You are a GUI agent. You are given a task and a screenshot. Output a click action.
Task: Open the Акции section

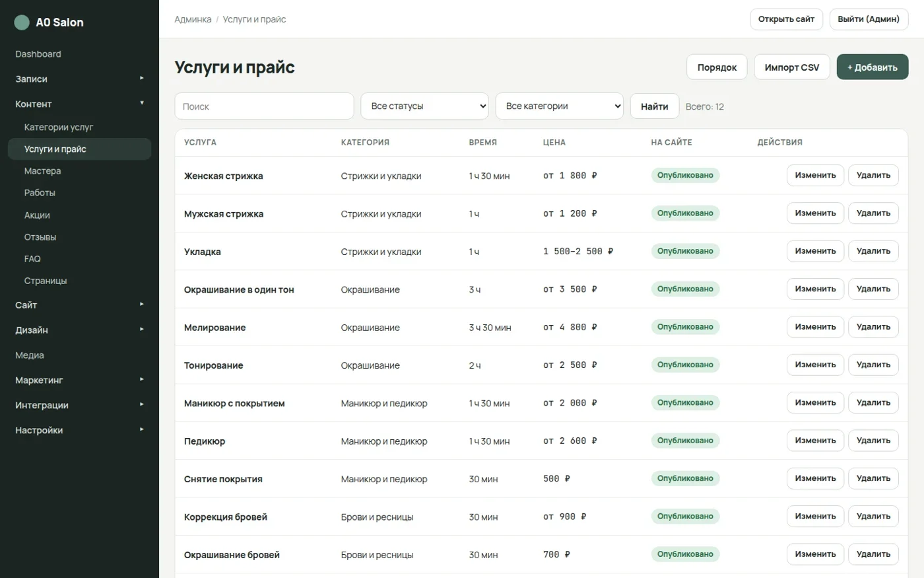coord(79,215)
